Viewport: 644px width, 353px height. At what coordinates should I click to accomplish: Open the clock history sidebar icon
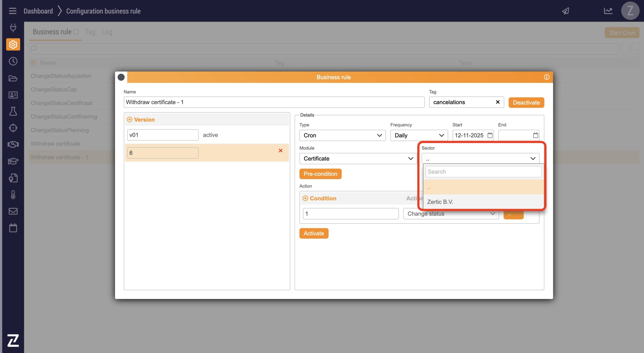coord(13,61)
